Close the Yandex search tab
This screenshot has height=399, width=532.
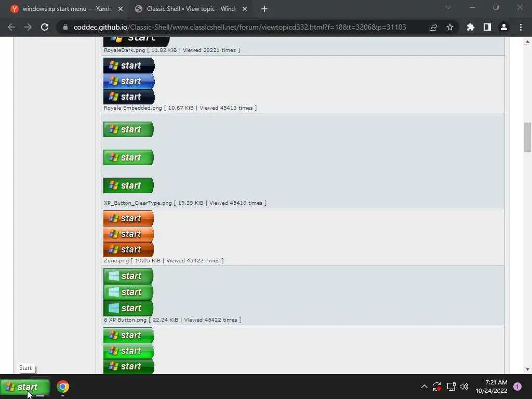pyautogui.click(x=121, y=9)
